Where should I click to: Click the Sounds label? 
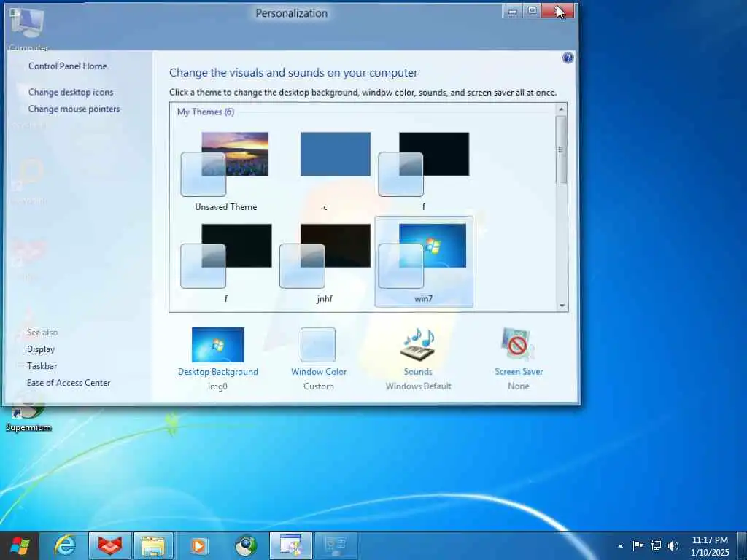[x=418, y=372]
